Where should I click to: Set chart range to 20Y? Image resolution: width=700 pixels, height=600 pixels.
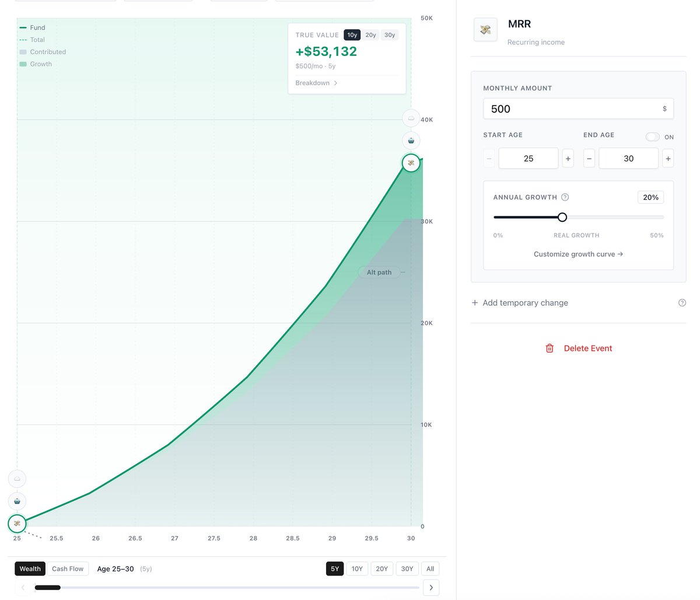(x=382, y=569)
